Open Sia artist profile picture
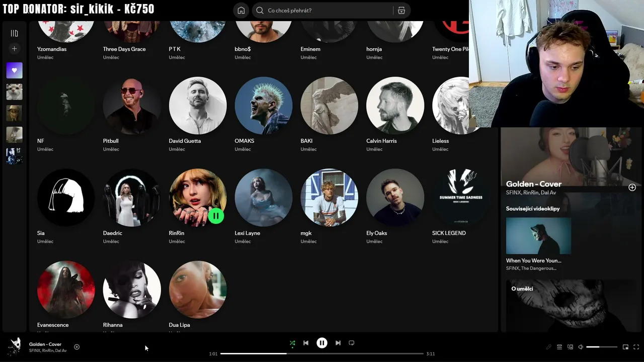Viewport: 644px width, 362px height. (x=66, y=198)
